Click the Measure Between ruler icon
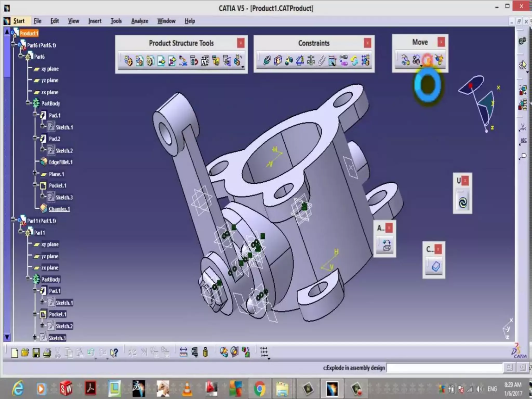Image resolution: width=532 pixels, height=399 pixels. [183, 353]
